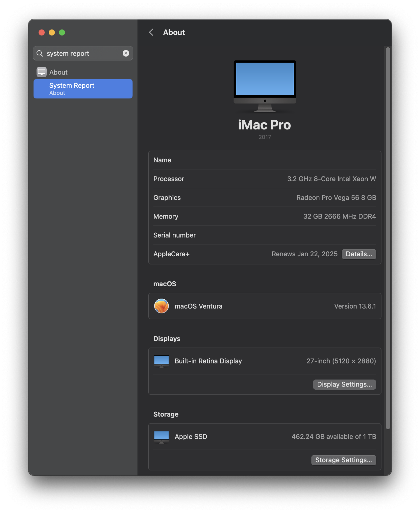Click the Processor label

coord(169,179)
